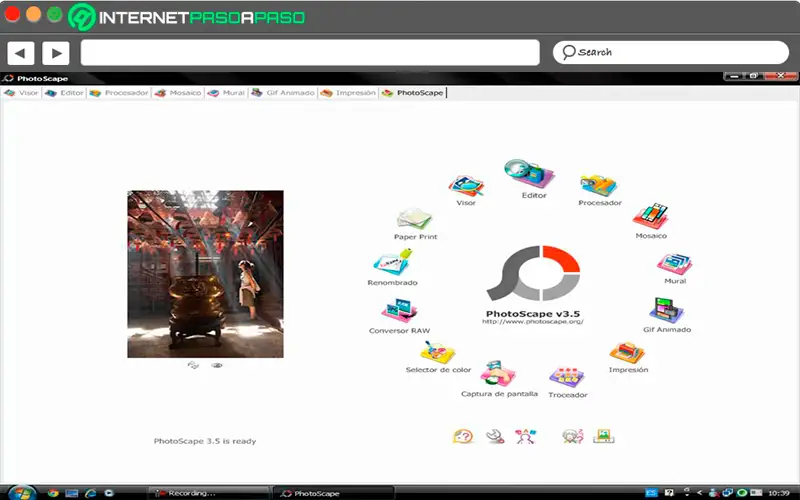The height and width of the screenshot is (500, 800).
Task: Start the Captura de pantalla tool
Action: [498, 374]
